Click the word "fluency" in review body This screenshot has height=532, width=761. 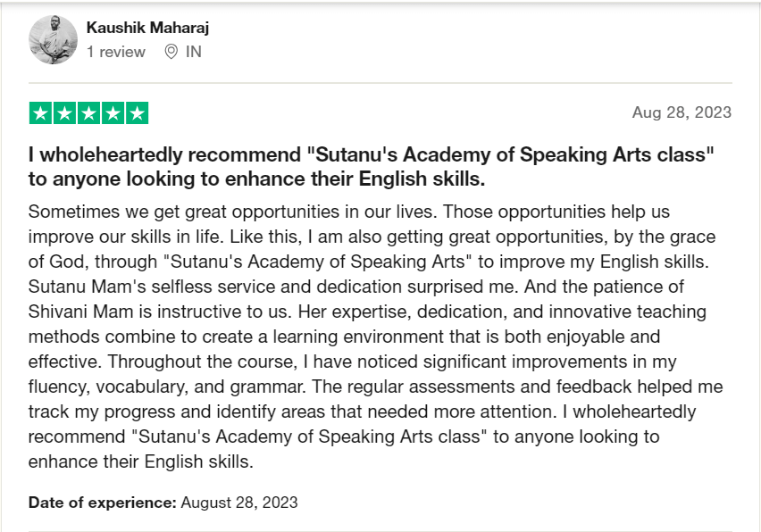(x=58, y=387)
